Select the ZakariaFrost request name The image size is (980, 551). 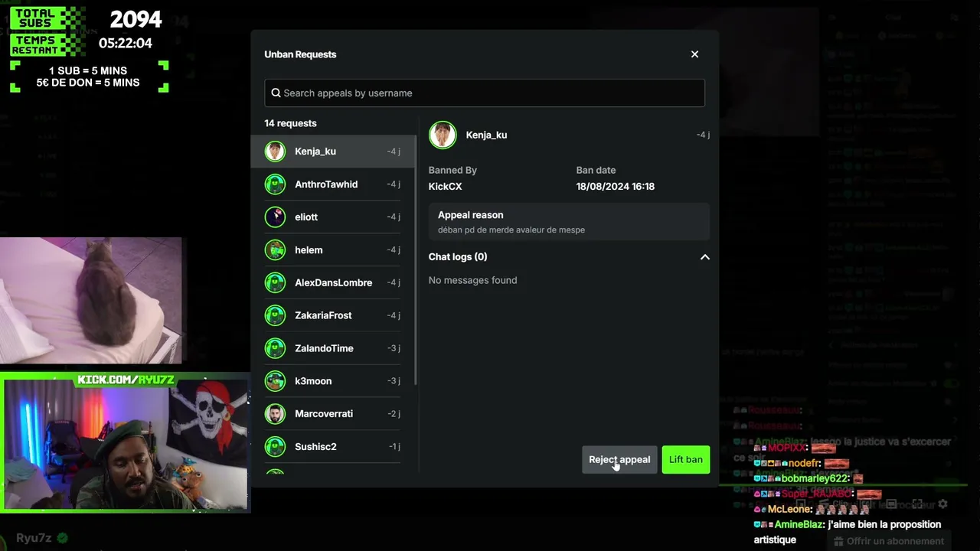coord(323,315)
